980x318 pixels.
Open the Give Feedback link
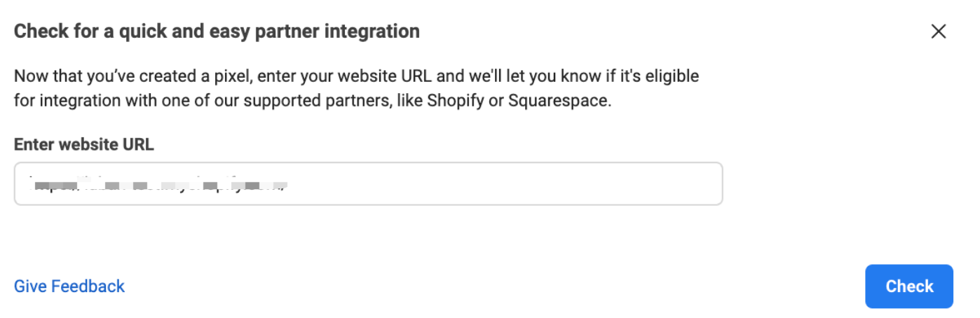pyautogui.click(x=69, y=286)
